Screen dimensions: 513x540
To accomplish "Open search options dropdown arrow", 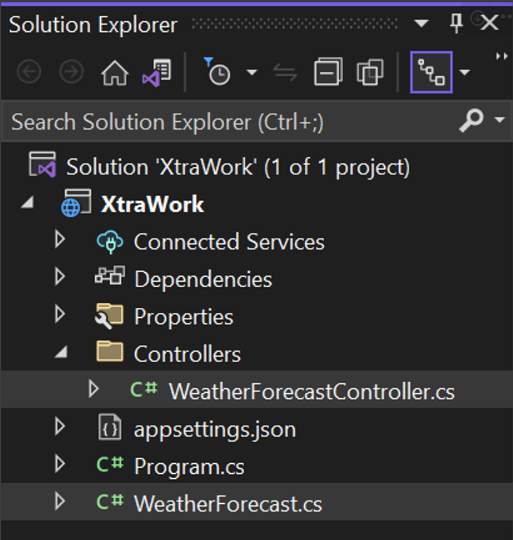I will [x=499, y=120].
